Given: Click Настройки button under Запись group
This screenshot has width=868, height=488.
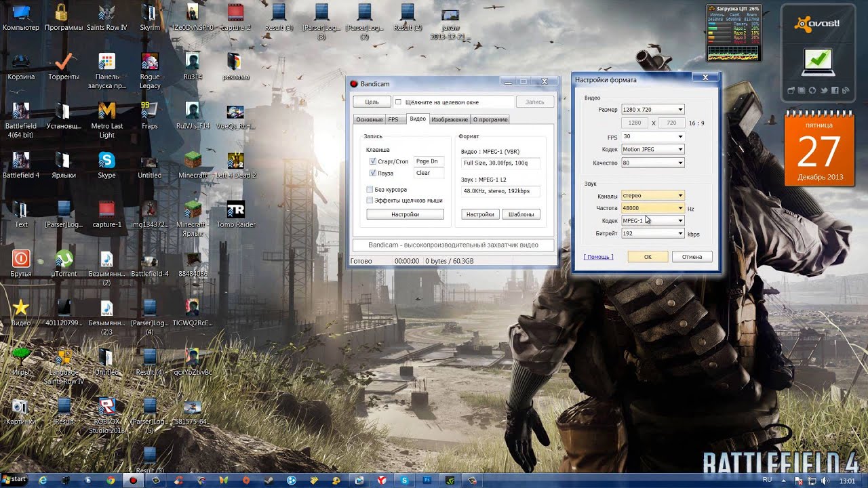Looking at the screenshot, I should tap(405, 214).
